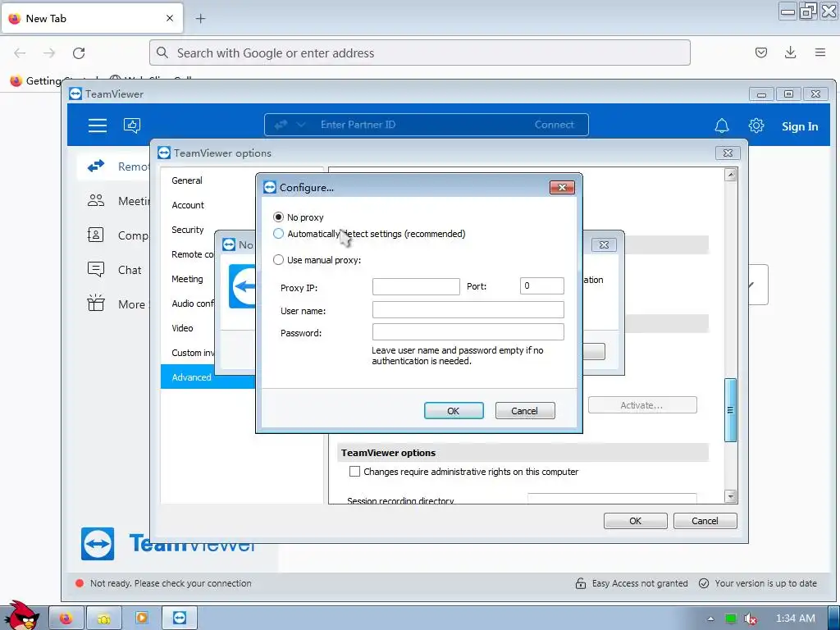Confirm proxy settings with OK in Configure
Image resolution: width=840 pixels, height=630 pixels.
pyautogui.click(x=454, y=411)
